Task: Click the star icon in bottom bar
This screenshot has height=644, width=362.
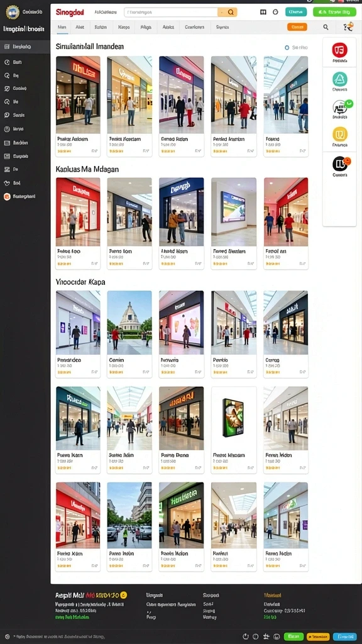Action: point(266,636)
